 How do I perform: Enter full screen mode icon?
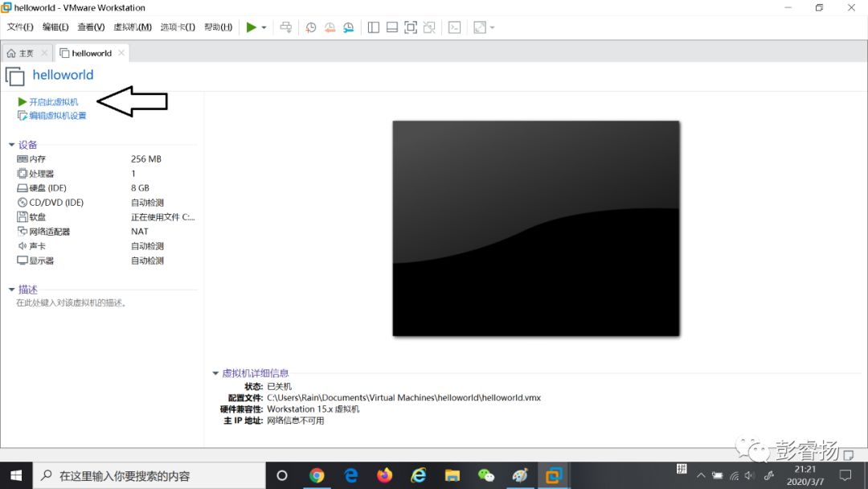click(411, 27)
